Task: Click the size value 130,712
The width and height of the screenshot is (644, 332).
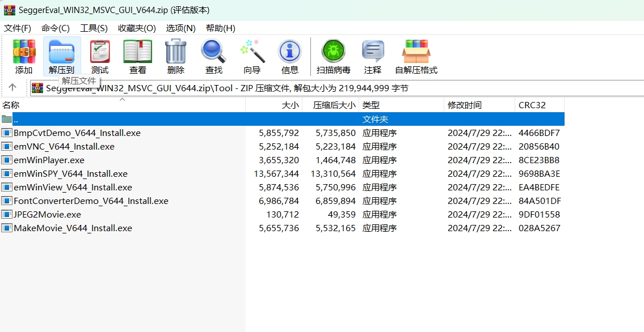Action: [x=283, y=214]
